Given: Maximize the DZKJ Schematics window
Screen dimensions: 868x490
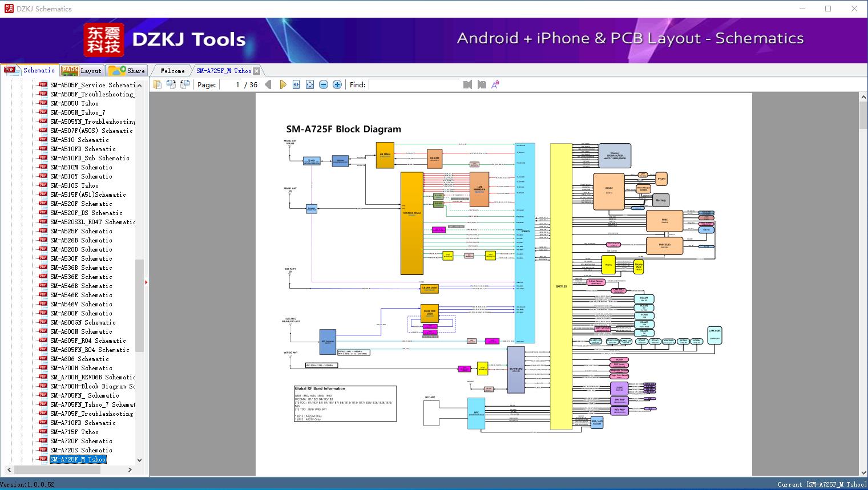Looking at the screenshot, I should point(828,9).
